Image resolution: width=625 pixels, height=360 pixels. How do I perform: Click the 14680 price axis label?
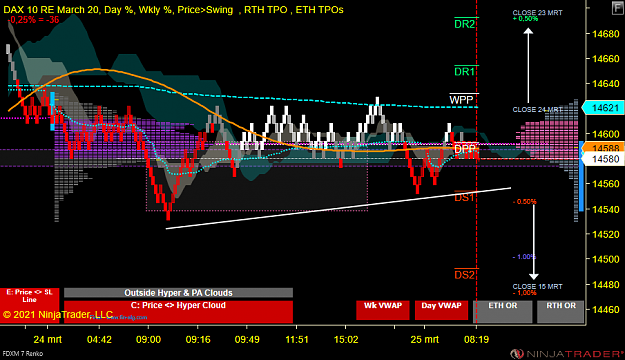(606, 34)
